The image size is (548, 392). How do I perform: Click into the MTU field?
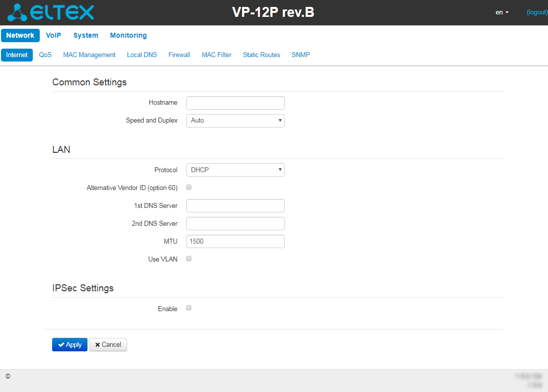(235, 242)
